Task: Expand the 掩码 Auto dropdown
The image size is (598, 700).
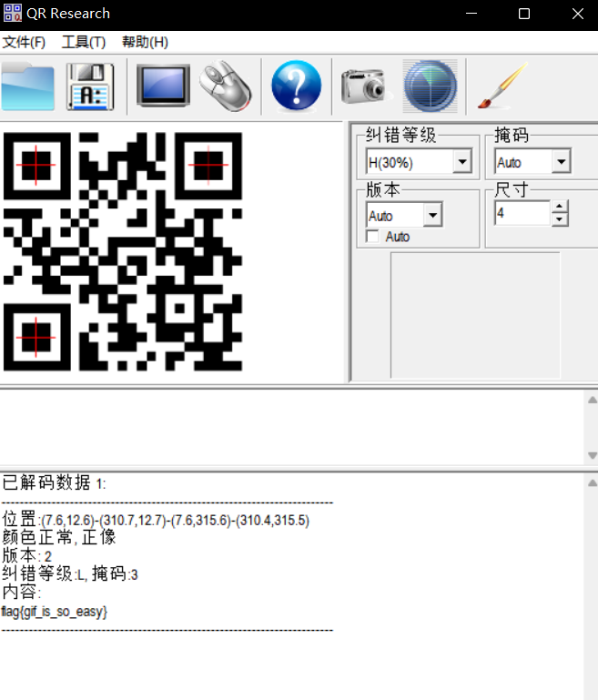Action: pos(562,162)
